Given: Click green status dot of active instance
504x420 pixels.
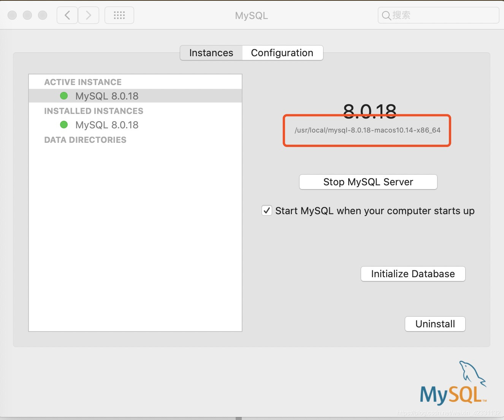Looking at the screenshot, I should point(64,96).
